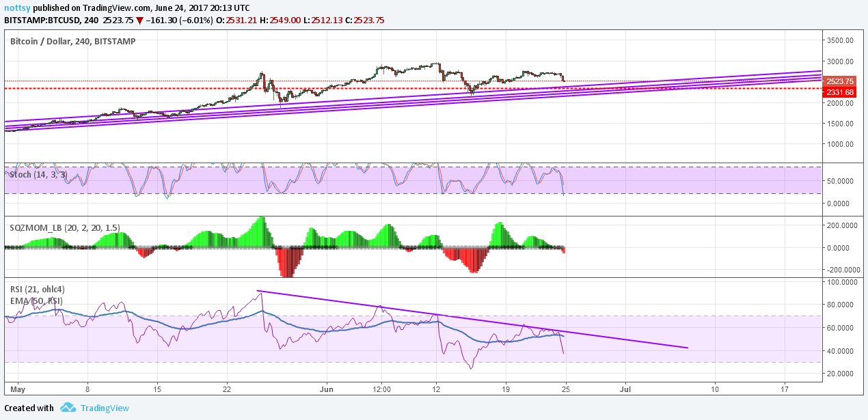Click the 2000.00 price axis label
This screenshot has width=868, height=420.
(x=840, y=103)
